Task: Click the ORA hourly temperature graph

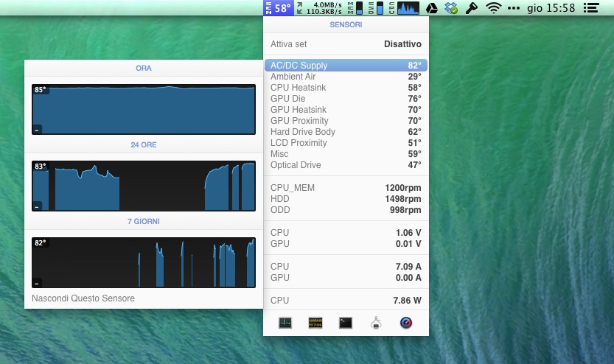Action: tap(144, 109)
